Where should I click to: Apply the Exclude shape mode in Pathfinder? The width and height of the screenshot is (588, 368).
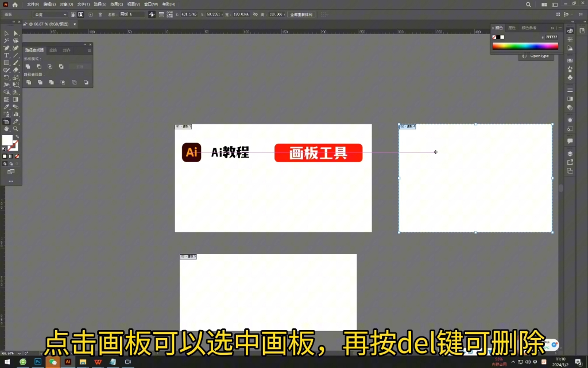pos(61,66)
